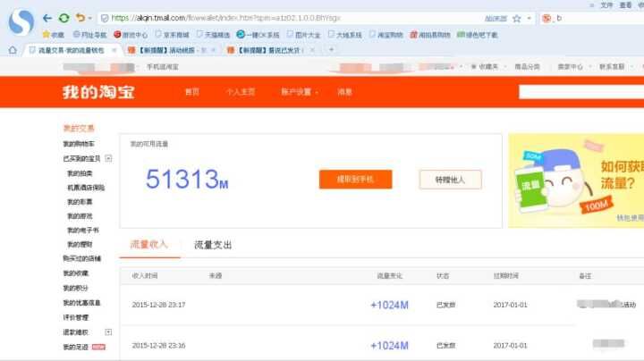Click the white search field in the orange header
Image resolution: width=644 pixels, height=361 pixels.
pos(581,92)
